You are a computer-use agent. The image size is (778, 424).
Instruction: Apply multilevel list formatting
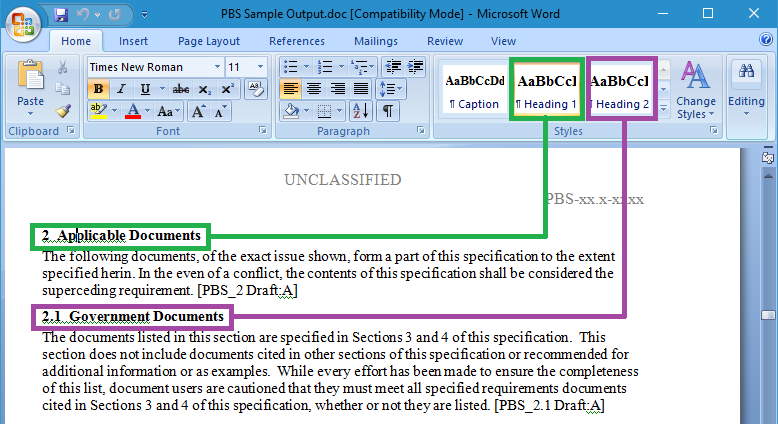coord(358,66)
